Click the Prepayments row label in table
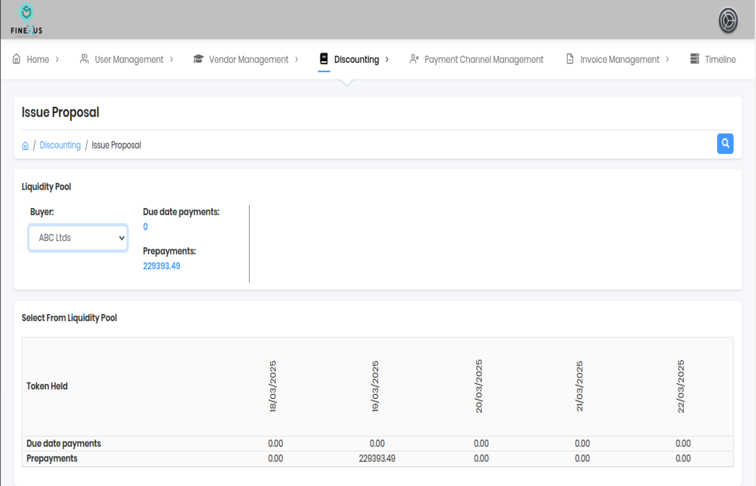The width and height of the screenshot is (756, 486). (x=52, y=459)
